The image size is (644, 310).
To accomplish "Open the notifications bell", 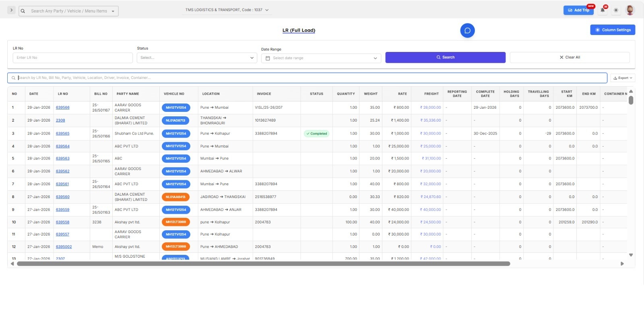I will coord(603,10).
